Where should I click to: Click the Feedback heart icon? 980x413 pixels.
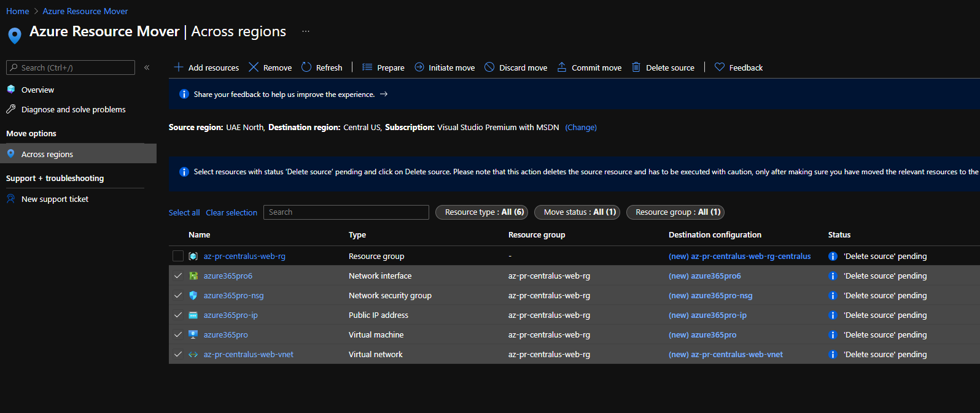click(x=720, y=67)
